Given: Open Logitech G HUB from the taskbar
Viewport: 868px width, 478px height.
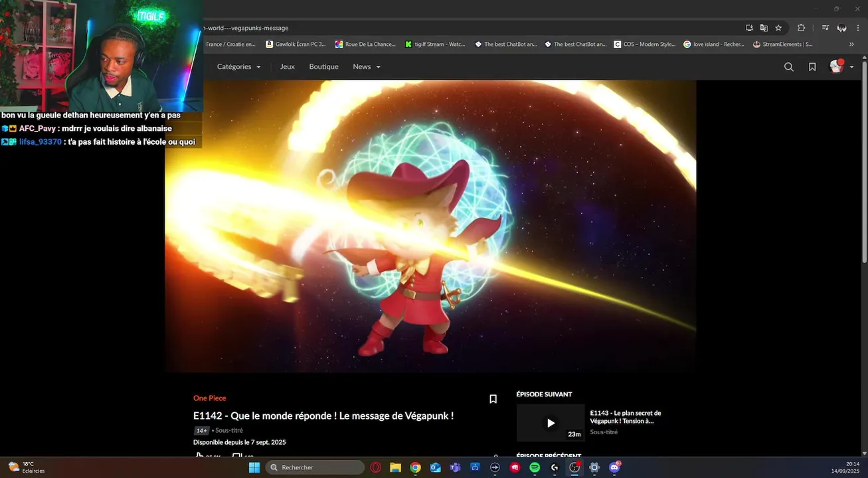Looking at the screenshot, I should (555, 467).
